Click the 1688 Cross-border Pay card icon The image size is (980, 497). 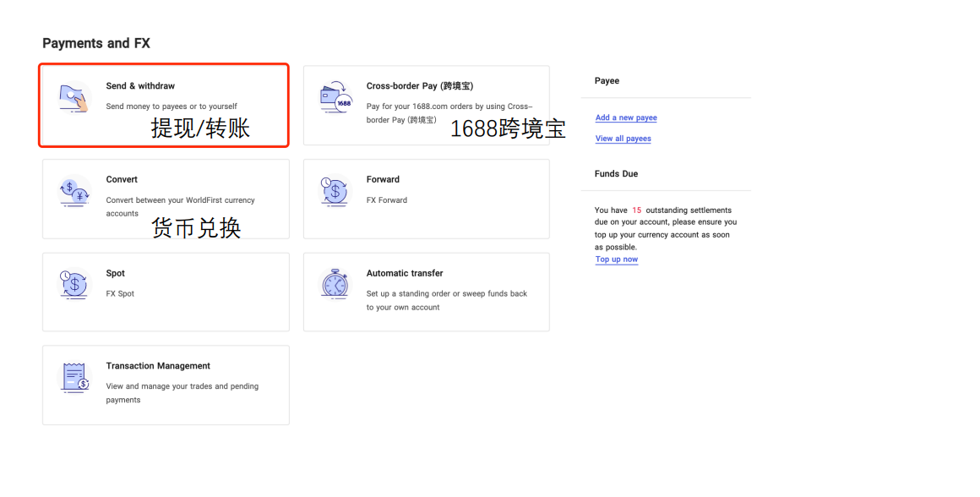point(335,98)
